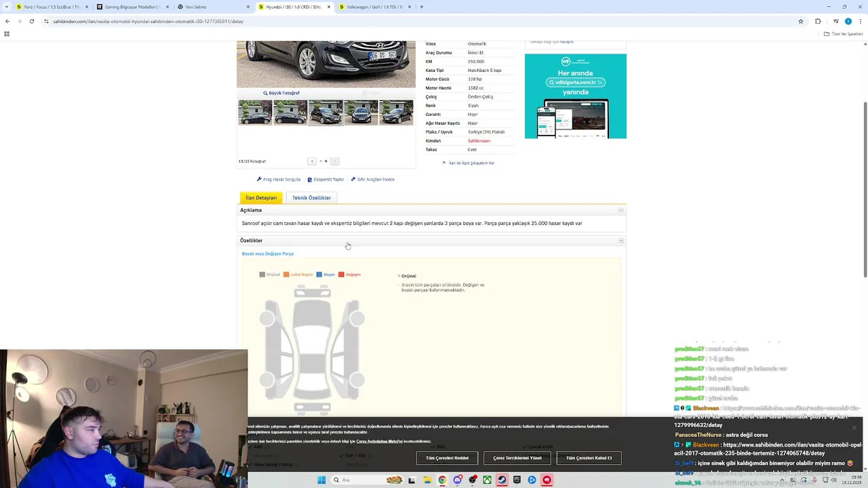Open the İlan Detayları tab
The width and height of the screenshot is (868, 488).
(261, 198)
